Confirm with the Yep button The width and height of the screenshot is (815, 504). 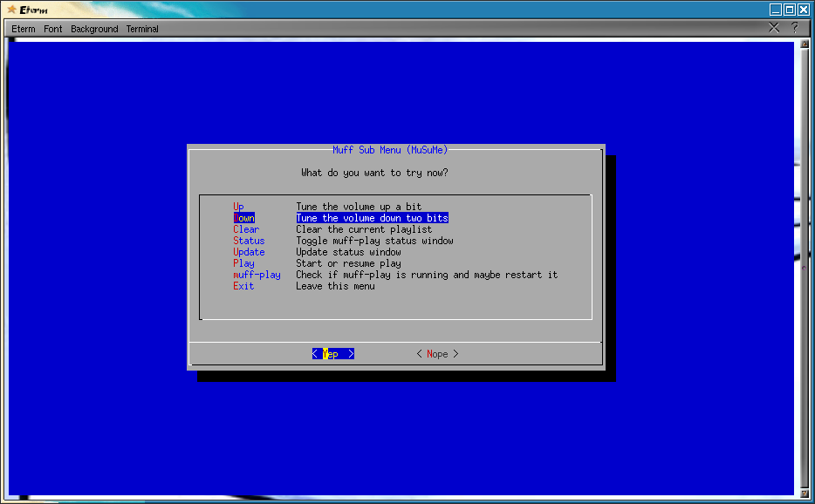(333, 354)
